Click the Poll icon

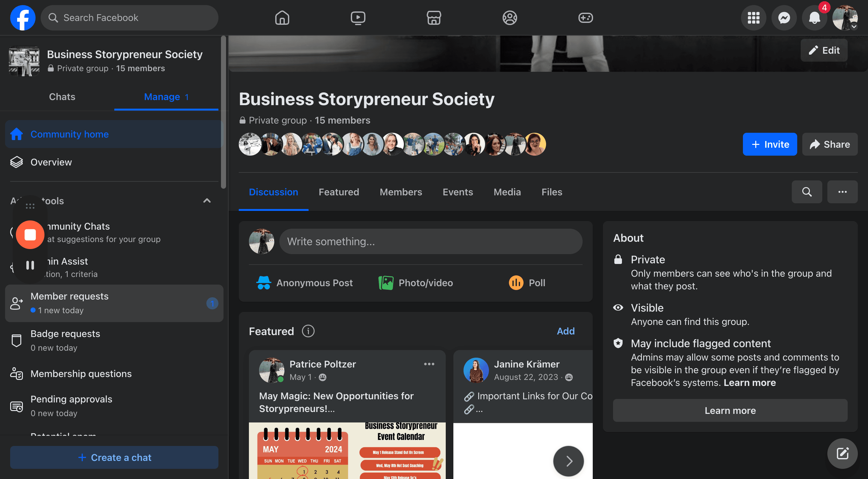[x=516, y=283]
